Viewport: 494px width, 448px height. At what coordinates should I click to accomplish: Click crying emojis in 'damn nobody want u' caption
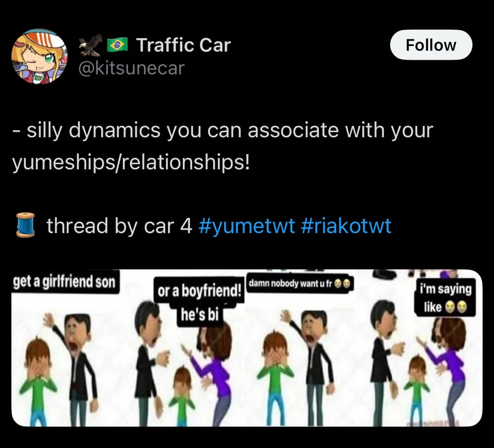[342, 284]
